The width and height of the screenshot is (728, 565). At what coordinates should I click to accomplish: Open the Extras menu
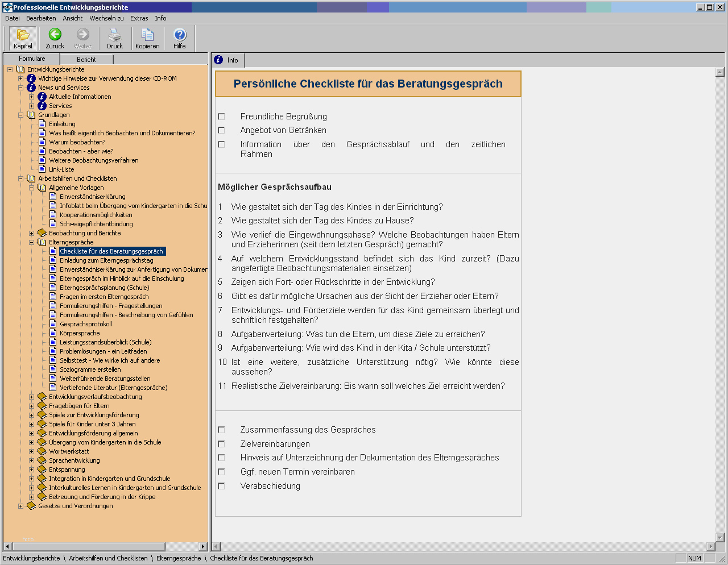click(x=139, y=18)
